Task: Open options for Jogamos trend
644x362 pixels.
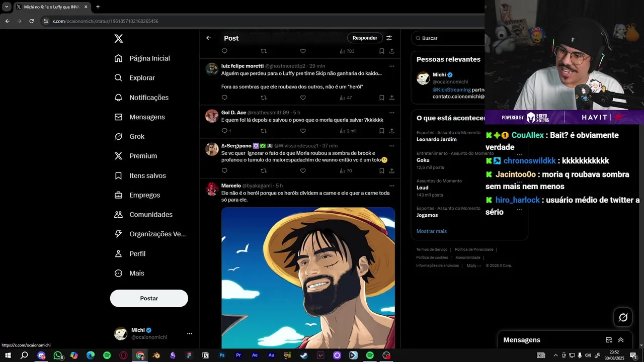Action: pyautogui.click(x=519, y=210)
